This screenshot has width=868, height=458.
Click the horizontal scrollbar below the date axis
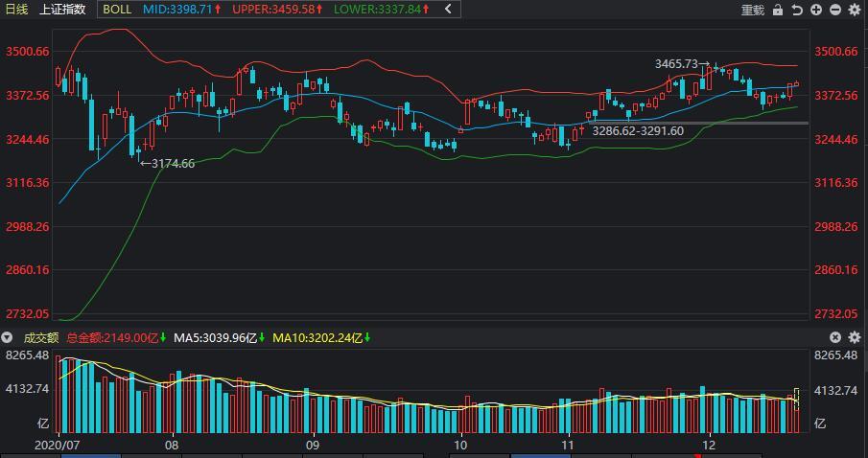432,455
